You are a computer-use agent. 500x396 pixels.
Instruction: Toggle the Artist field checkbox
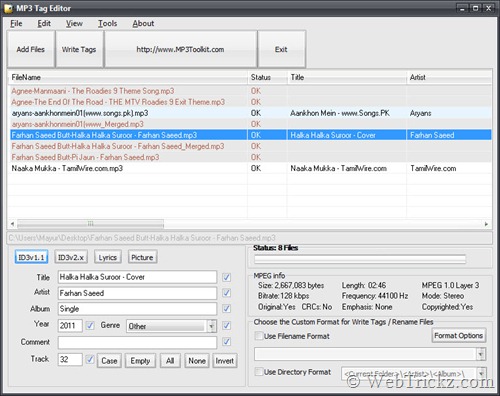coord(227,293)
